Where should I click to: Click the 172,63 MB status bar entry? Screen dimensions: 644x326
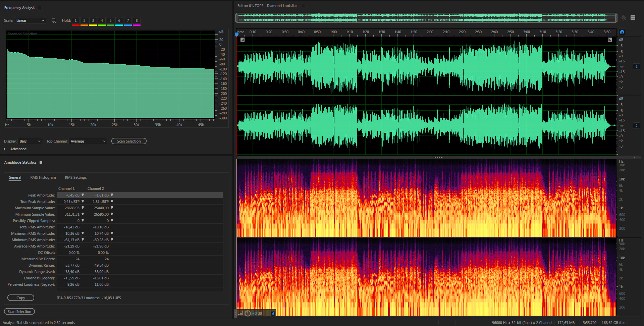click(566, 323)
